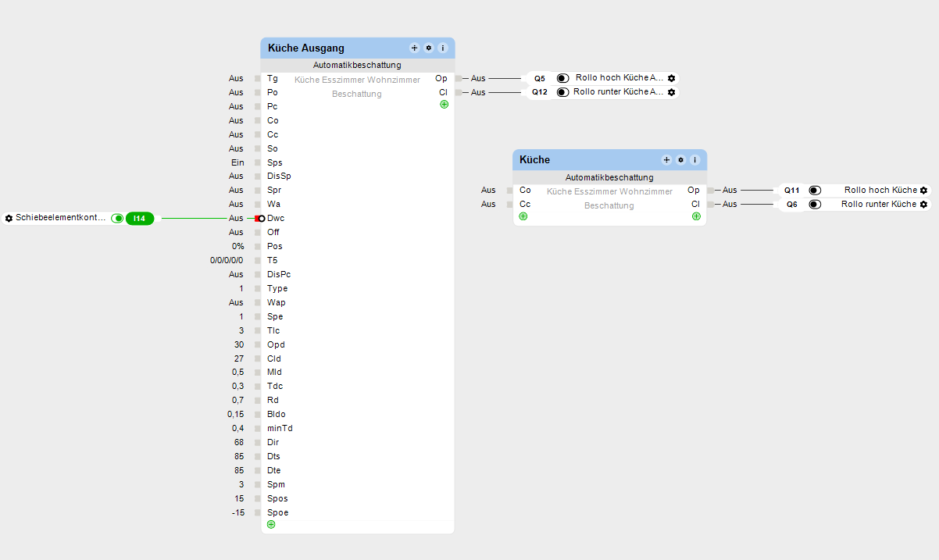
Task: Open gear icon beside Schiebeelementkontakt input
Action: [9, 219]
